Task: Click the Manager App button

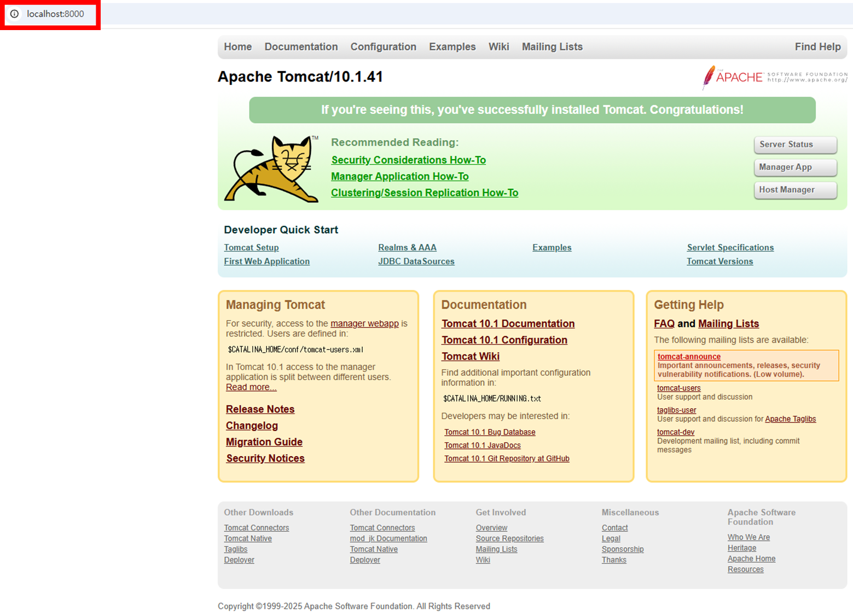Action: click(x=795, y=167)
